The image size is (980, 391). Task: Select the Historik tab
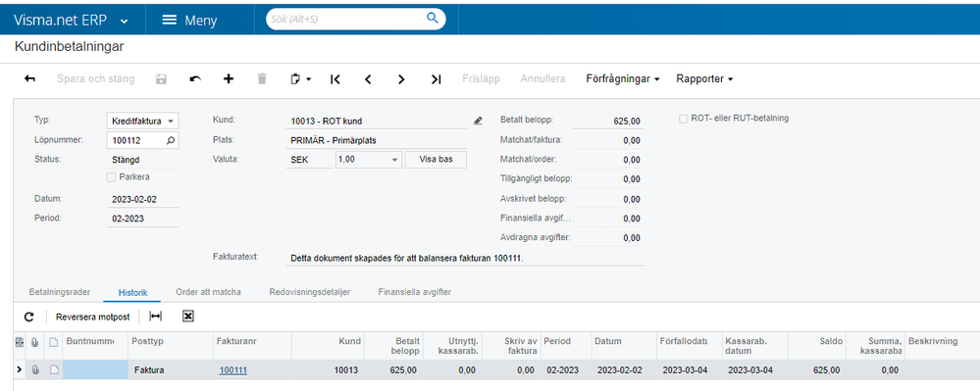point(132,292)
